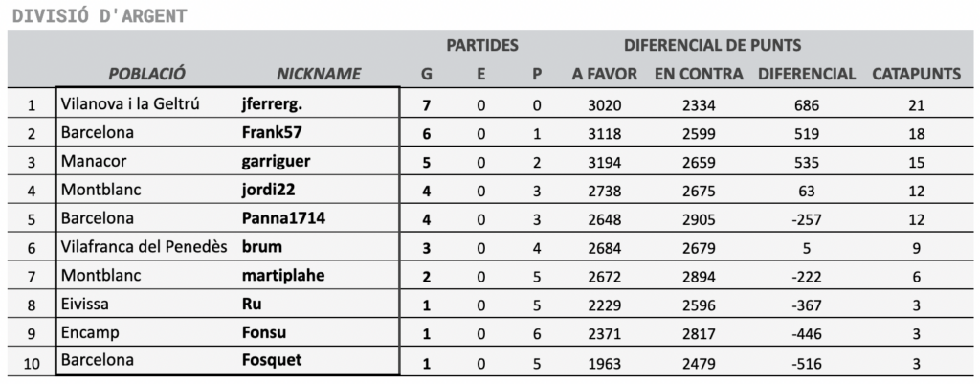Click the nickname martiplahe
This screenshot has width=980, height=384.
point(283,275)
